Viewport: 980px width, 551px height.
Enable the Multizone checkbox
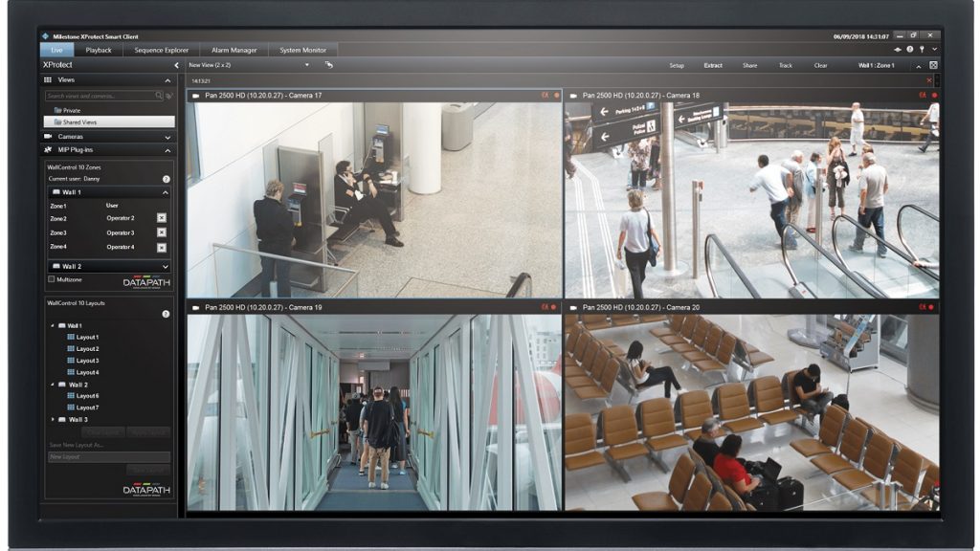pyautogui.click(x=52, y=279)
